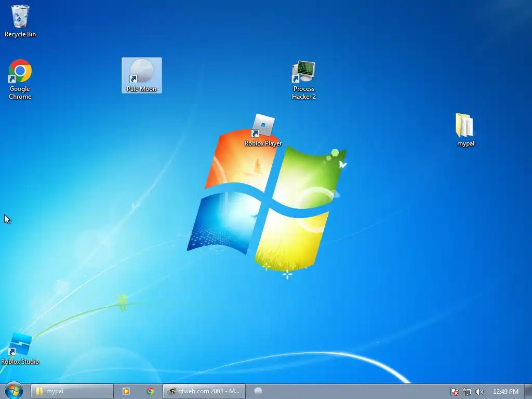Screen dimensions: 532x399
Task: Select the Recycle Bin desktop icon
Action: pos(20,21)
